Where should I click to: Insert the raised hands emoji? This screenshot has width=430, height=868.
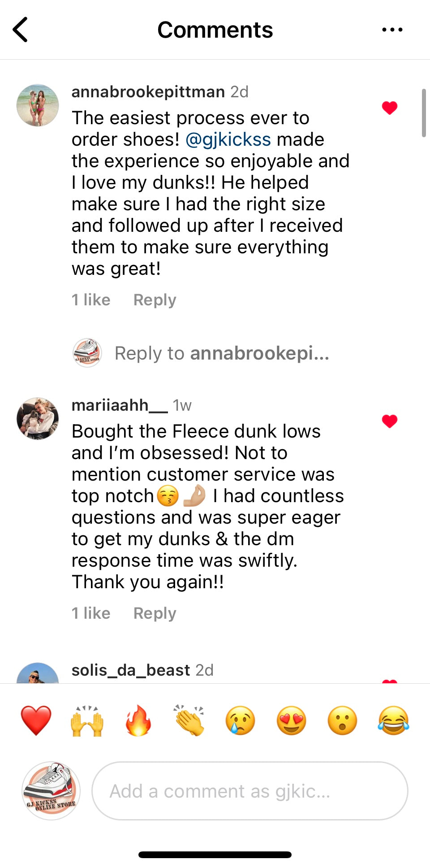click(x=87, y=720)
